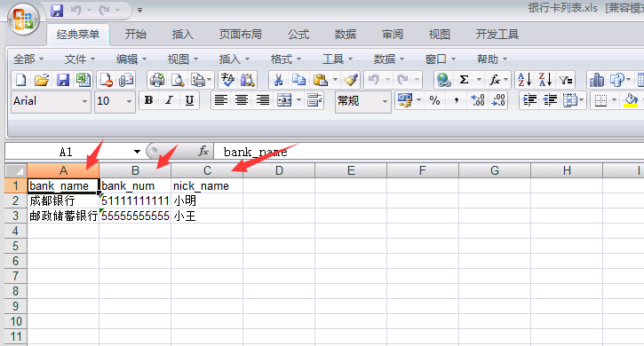Screen dimensions: 644x346
Task: Click the Format Painter brush icon
Action: 351,80
